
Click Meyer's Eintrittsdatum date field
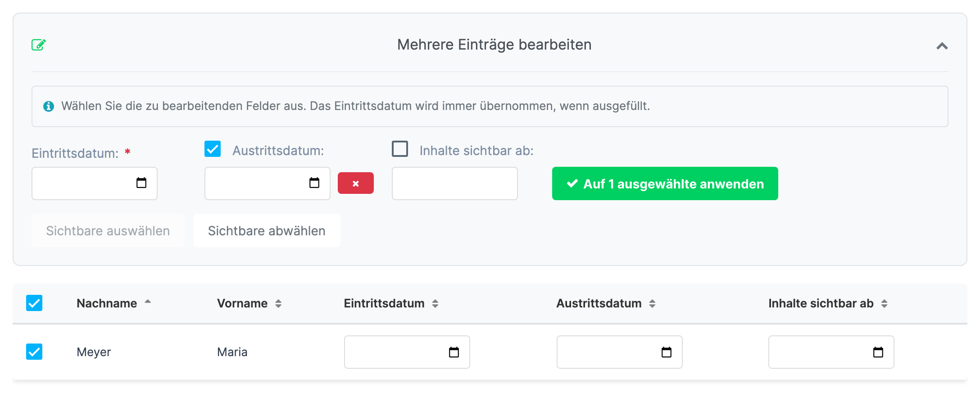pos(407,352)
